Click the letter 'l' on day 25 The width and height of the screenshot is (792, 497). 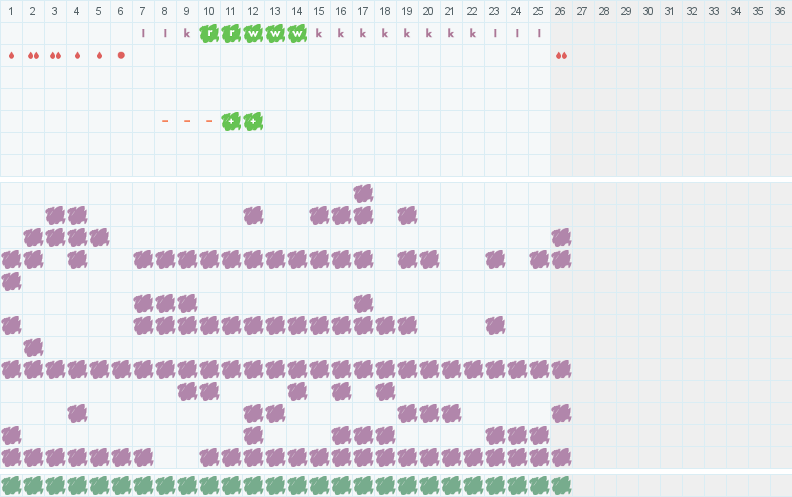(539, 33)
